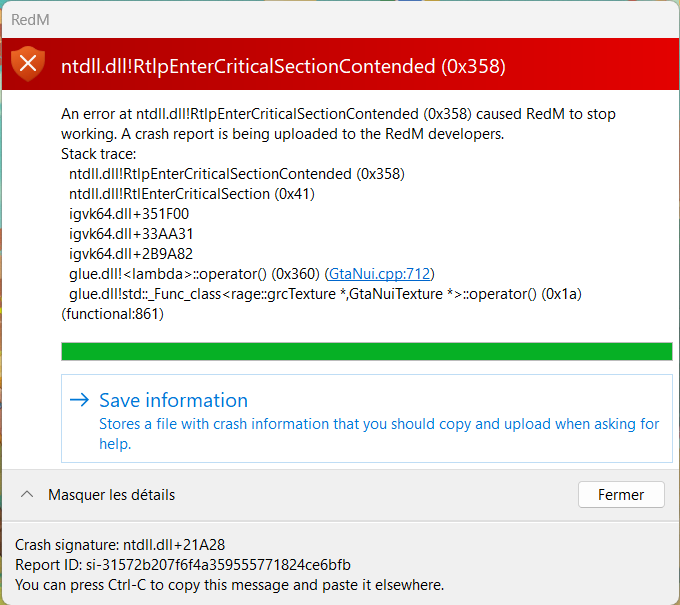Click the "Stores a file with crash information" description

pyautogui.click(x=379, y=434)
